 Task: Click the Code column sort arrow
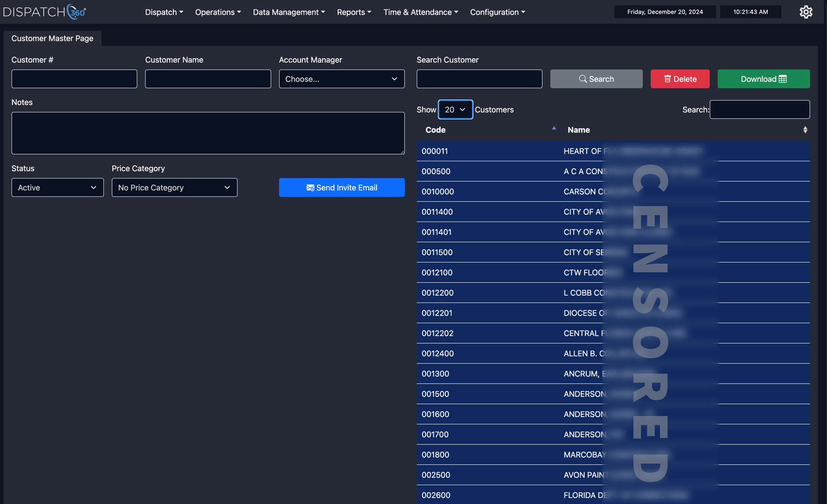554,128
